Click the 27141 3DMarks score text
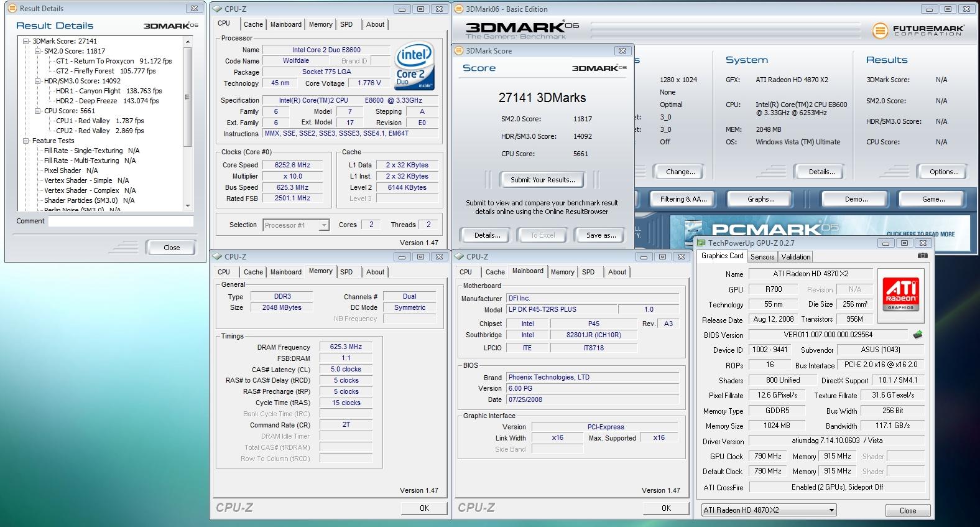 pyautogui.click(x=542, y=98)
